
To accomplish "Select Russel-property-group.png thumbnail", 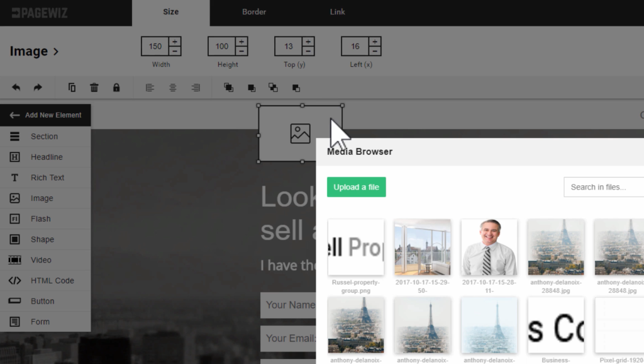I will [x=356, y=247].
